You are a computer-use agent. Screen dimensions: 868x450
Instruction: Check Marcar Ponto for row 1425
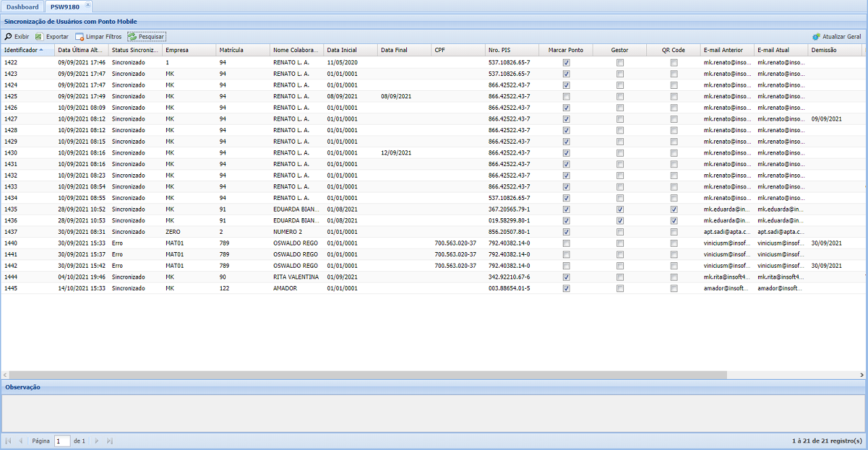[566, 96]
